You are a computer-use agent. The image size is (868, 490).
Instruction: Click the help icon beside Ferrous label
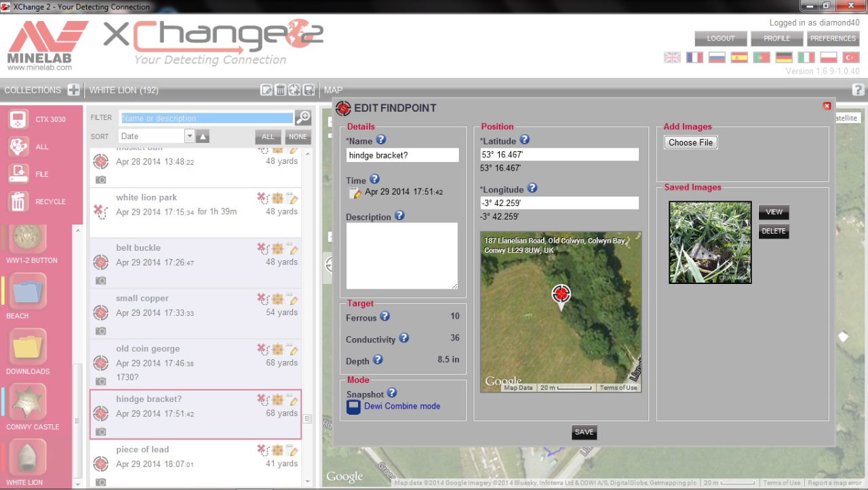(x=385, y=316)
